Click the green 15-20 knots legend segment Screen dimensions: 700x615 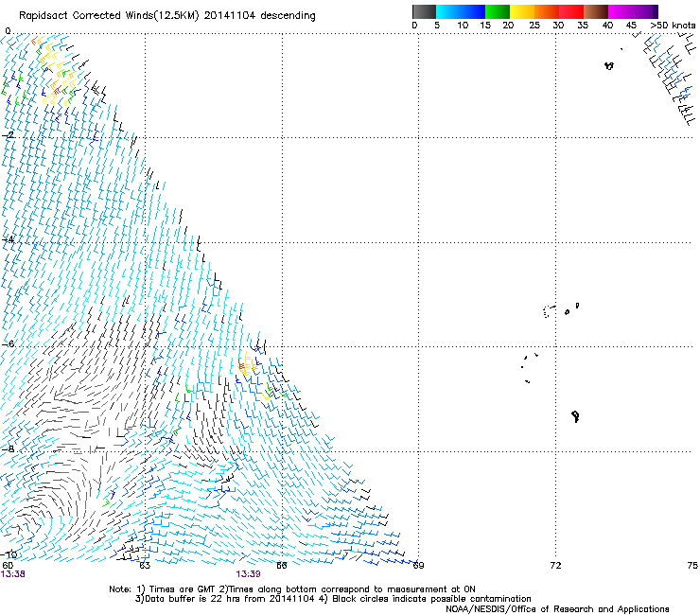click(x=498, y=11)
